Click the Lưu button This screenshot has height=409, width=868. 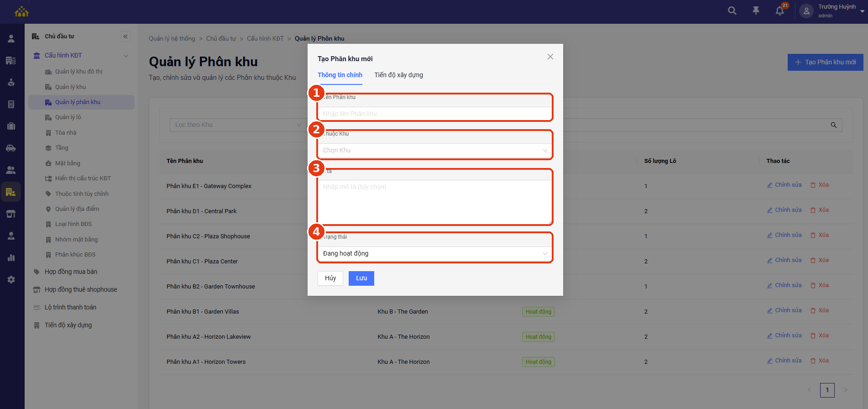[x=361, y=278]
